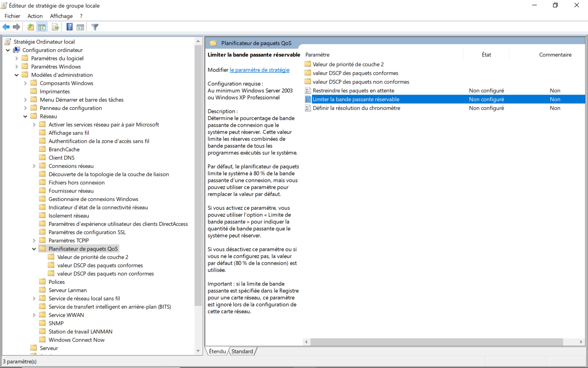Select Gestionnaire de connexions Windows tree item
The width and height of the screenshot is (588, 368).
[93, 199]
